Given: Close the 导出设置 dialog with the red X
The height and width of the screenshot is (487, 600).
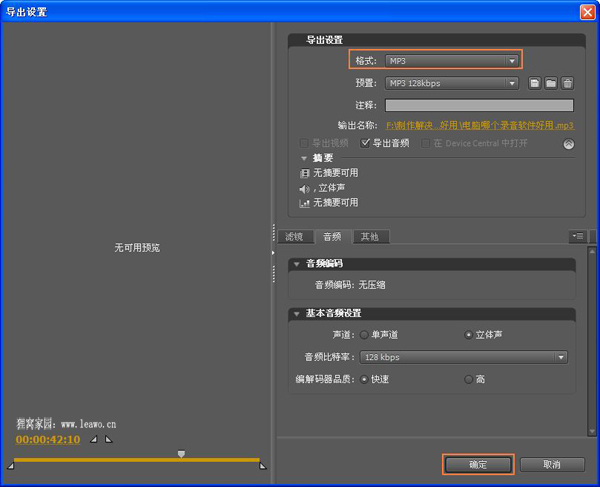Looking at the screenshot, I should (587, 12).
